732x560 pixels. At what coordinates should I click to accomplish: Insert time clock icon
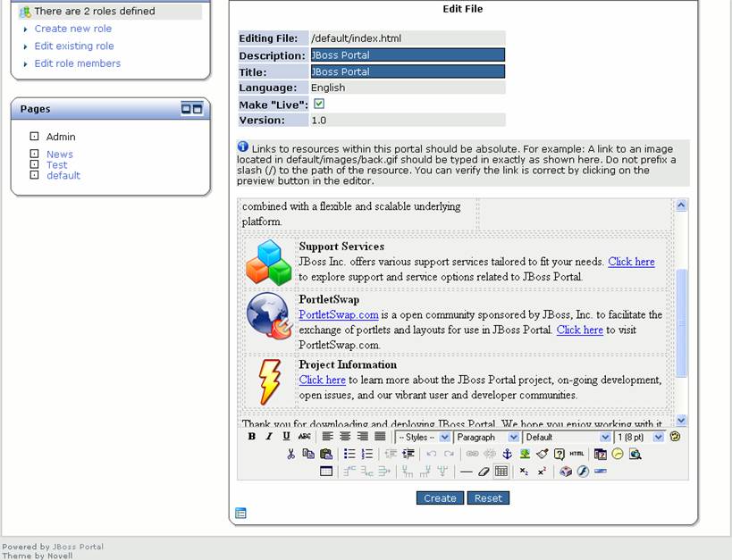[618, 454]
